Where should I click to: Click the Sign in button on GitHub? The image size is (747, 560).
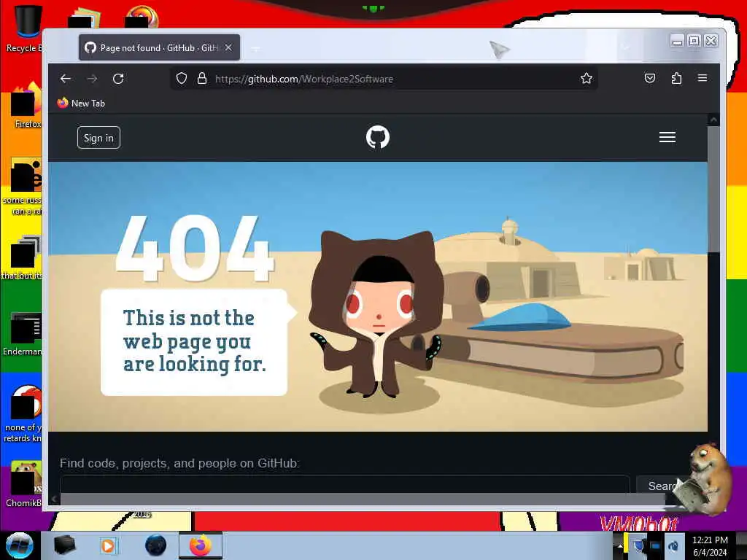(x=98, y=138)
